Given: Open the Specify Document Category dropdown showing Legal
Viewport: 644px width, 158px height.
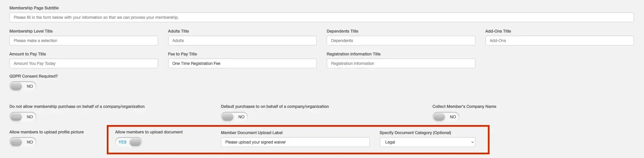Looking at the screenshot, I should (x=427, y=142).
